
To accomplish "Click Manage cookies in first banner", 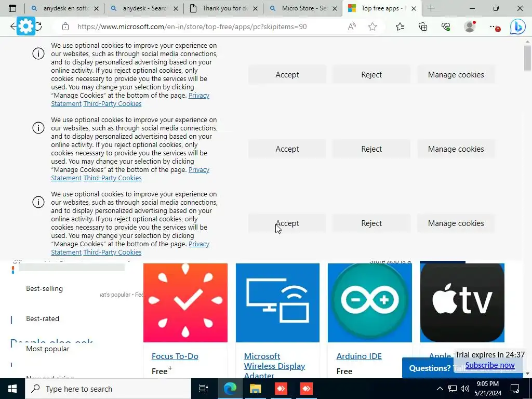I will pos(456,75).
